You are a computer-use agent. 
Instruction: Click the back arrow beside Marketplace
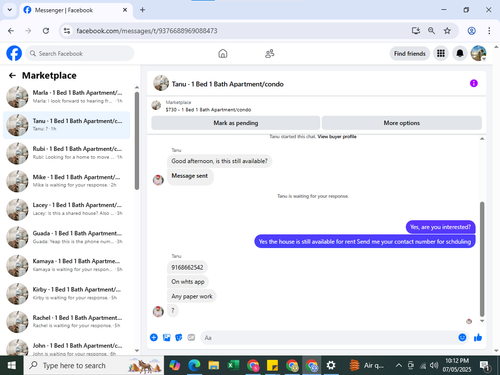(12, 76)
